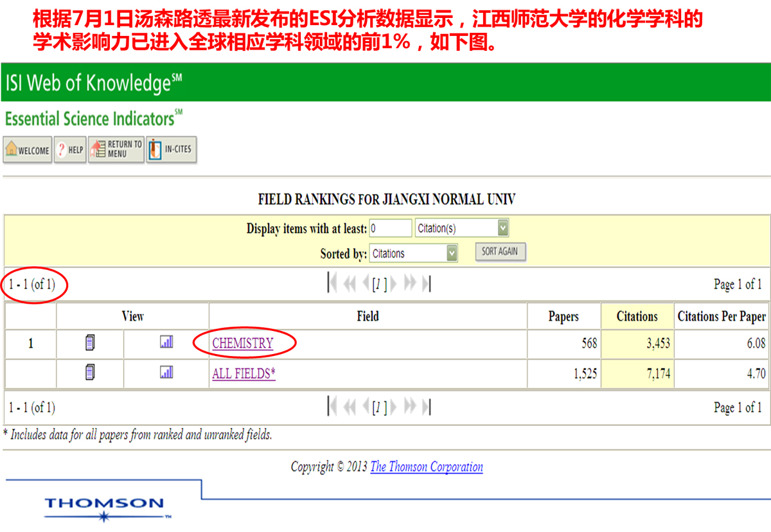Click The Thomson Corporation link

427,467
